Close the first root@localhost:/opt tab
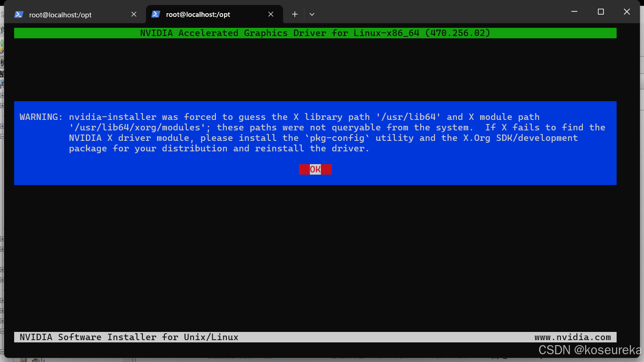644x362 pixels. click(x=134, y=15)
